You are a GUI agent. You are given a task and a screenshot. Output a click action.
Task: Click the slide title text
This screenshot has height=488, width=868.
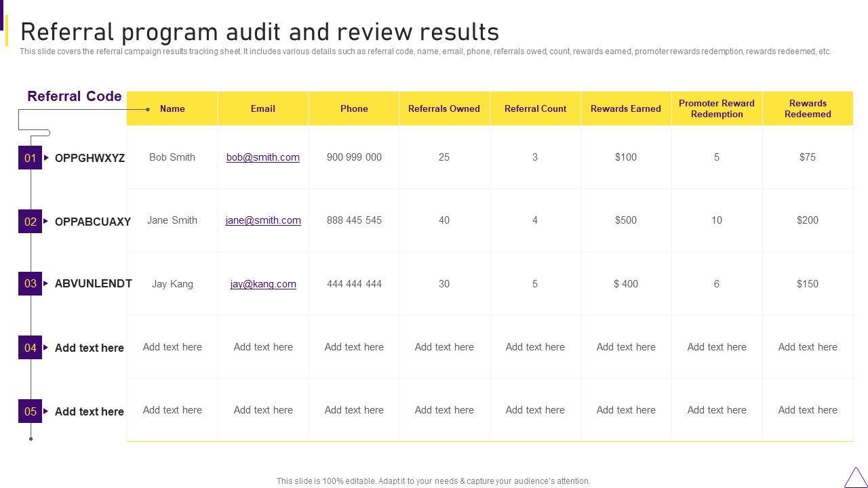(x=260, y=32)
